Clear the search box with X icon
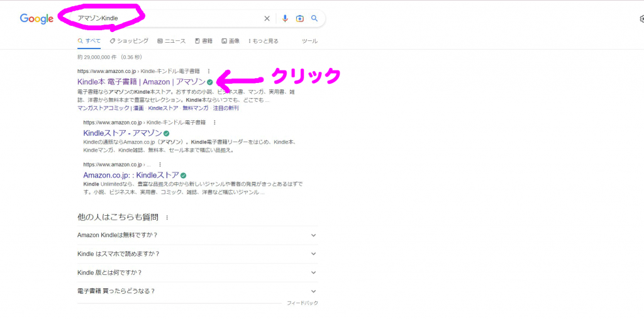 tap(267, 18)
